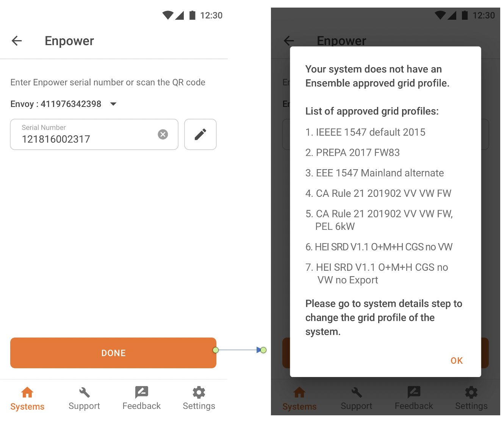The width and height of the screenshot is (504, 421).
Task: Tap OK in grid profile dialog
Action: [457, 361]
